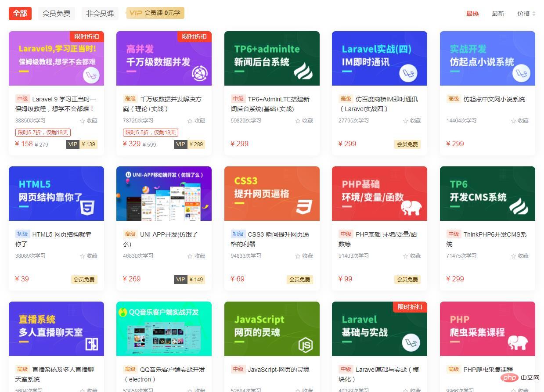Sort courses by 最新
544x392 pixels.
pos(498,14)
